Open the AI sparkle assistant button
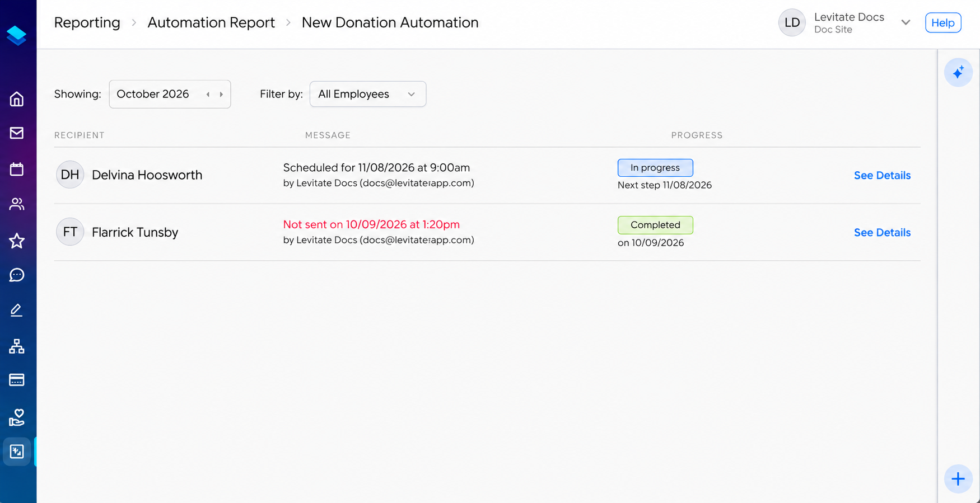The width and height of the screenshot is (980, 503). (958, 72)
